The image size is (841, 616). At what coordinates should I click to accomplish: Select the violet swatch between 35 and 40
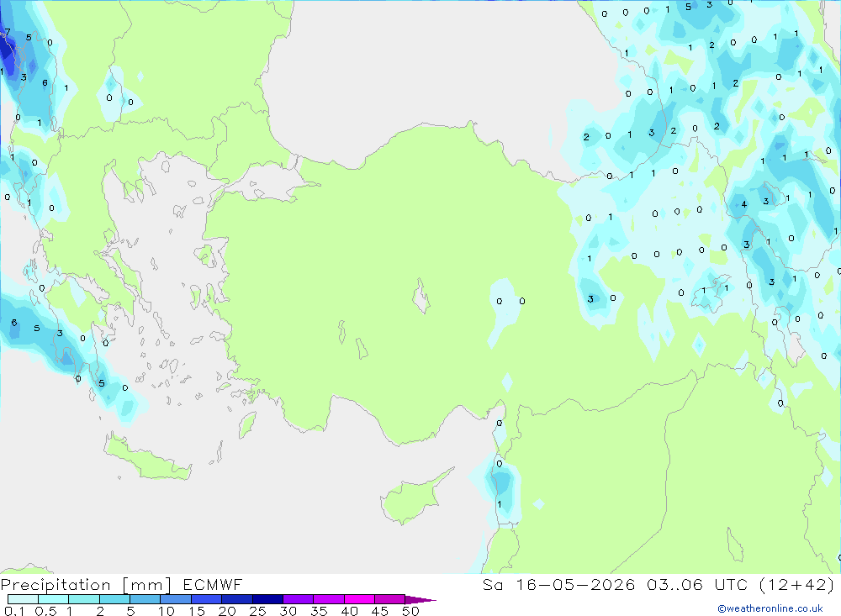pyautogui.click(x=328, y=599)
